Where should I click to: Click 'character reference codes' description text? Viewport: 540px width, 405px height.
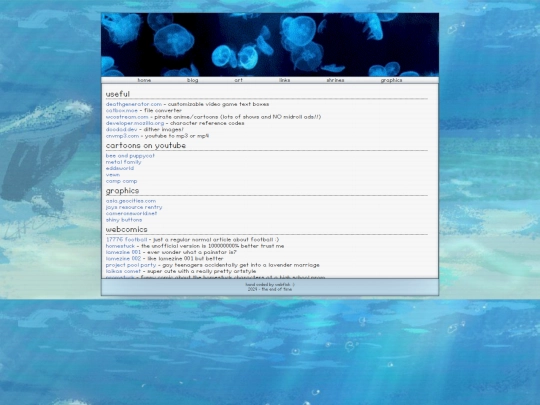tap(207, 123)
